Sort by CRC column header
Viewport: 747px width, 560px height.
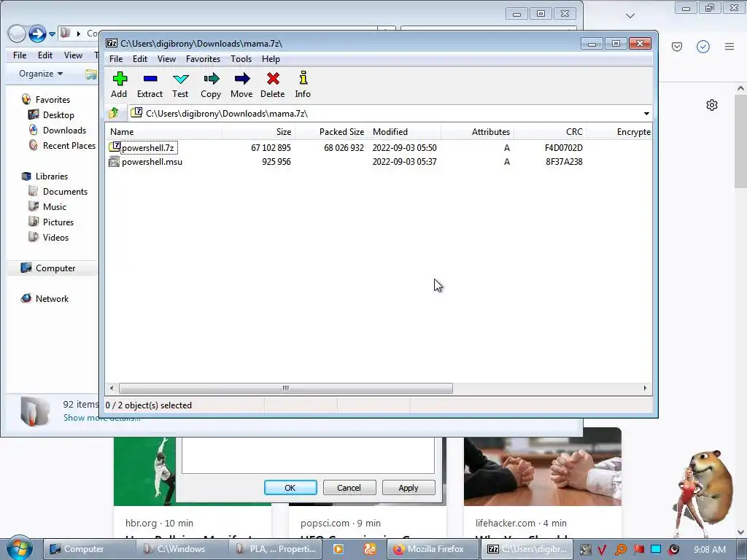click(x=550, y=132)
